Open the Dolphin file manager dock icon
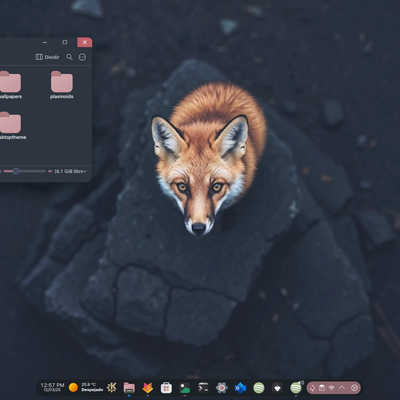This screenshot has width=400, height=400. pos(129,388)
